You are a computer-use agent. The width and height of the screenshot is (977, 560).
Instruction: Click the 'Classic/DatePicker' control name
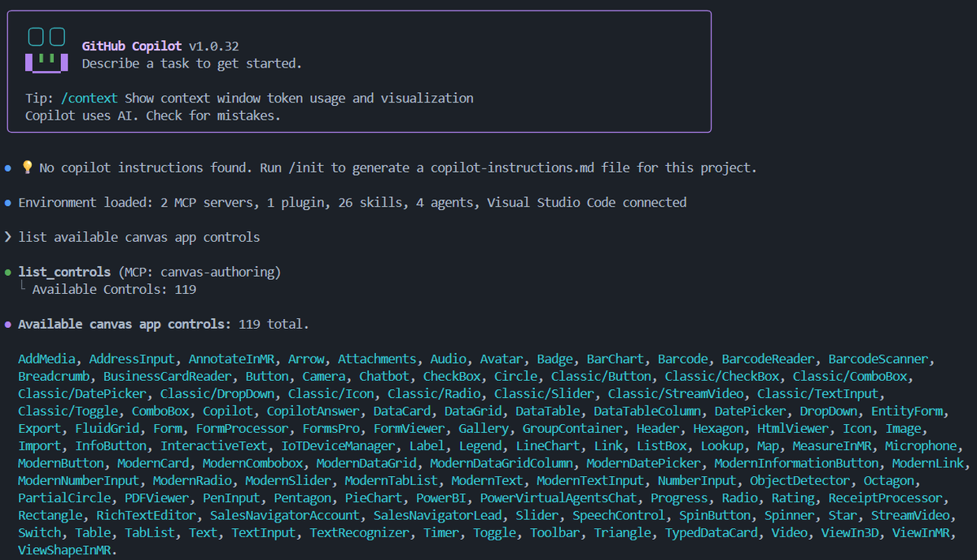pyautogui.click(x=82, y=394)
